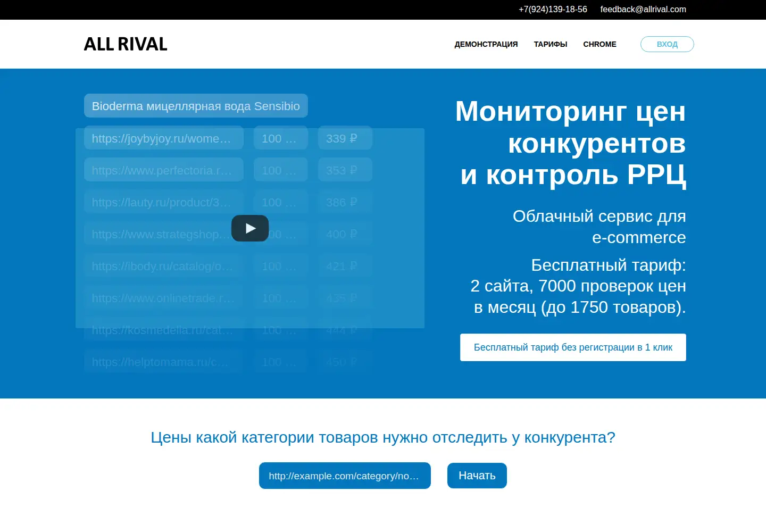Email feedback@allrival.com link

pyautogui.click(x=643, y=10)
